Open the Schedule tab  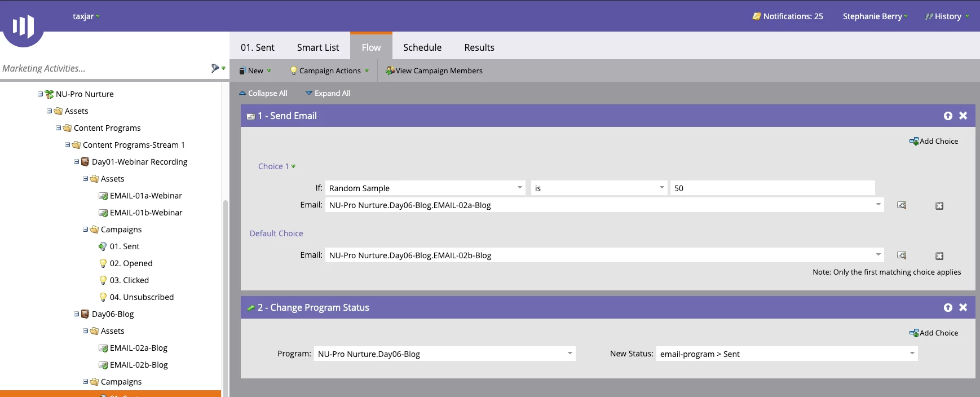click(422, 47)
